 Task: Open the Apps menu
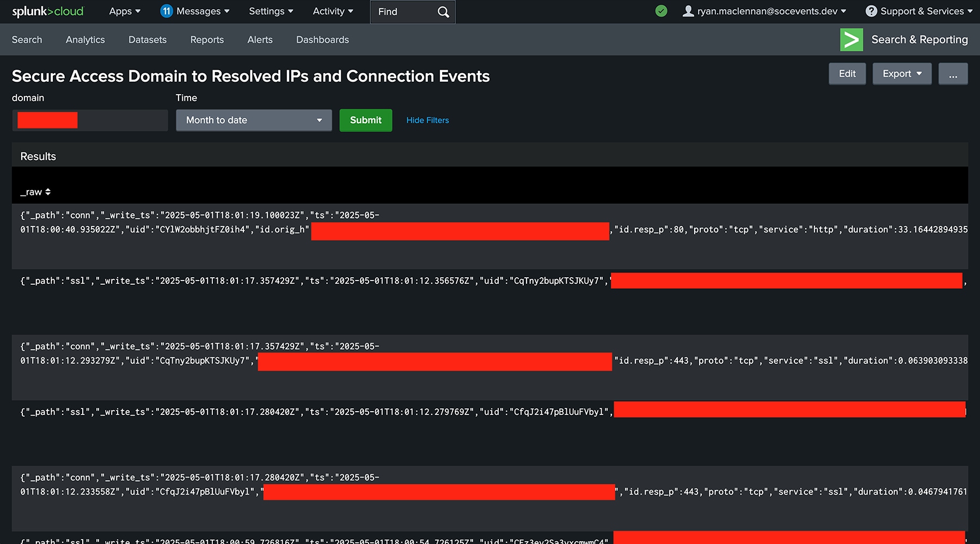coord(125,11)
